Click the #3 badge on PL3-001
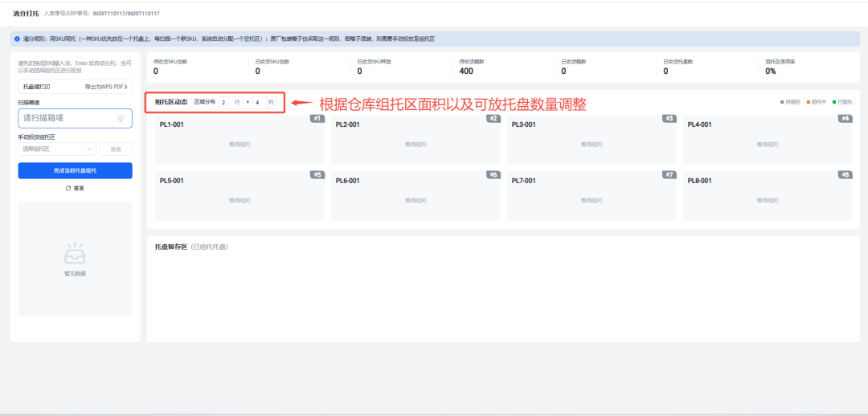The image size is (868, 416). [669, 118]
